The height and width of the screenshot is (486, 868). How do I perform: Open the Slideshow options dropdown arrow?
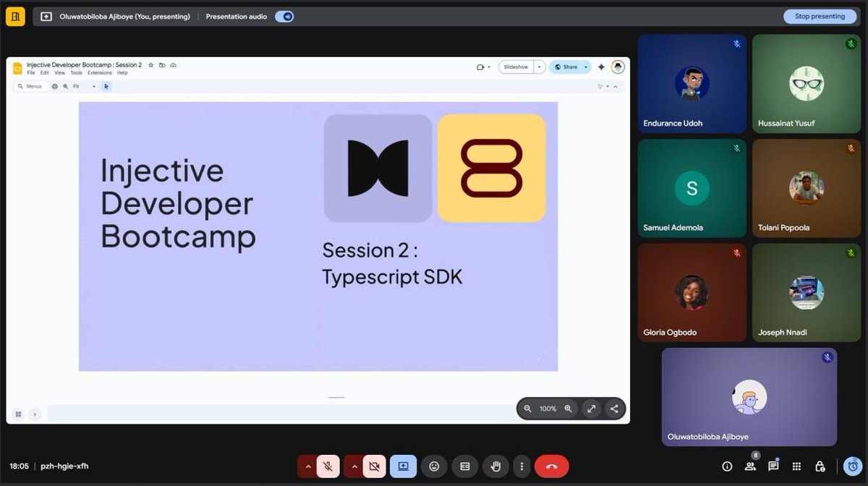pos(540,67)
